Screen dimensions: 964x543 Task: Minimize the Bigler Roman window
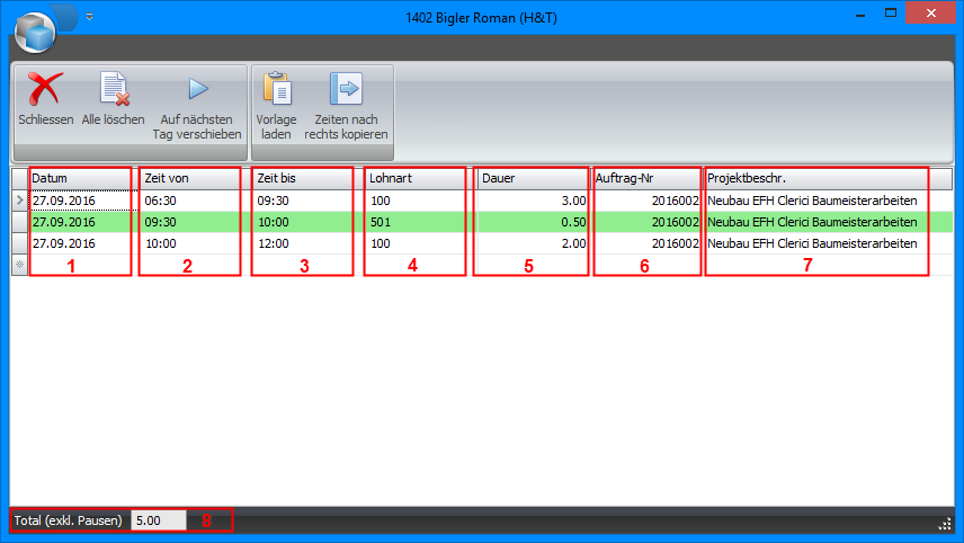[x=860, y=14]
